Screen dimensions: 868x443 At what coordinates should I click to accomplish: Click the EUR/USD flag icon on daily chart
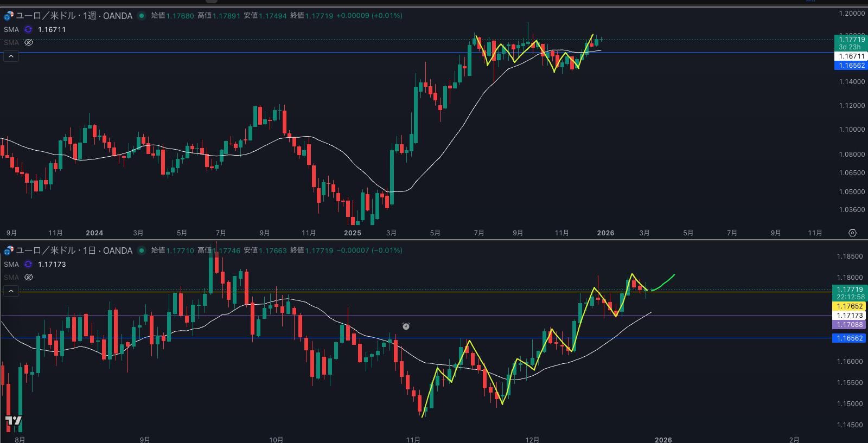pyautogui.click(x=9, y=251)
